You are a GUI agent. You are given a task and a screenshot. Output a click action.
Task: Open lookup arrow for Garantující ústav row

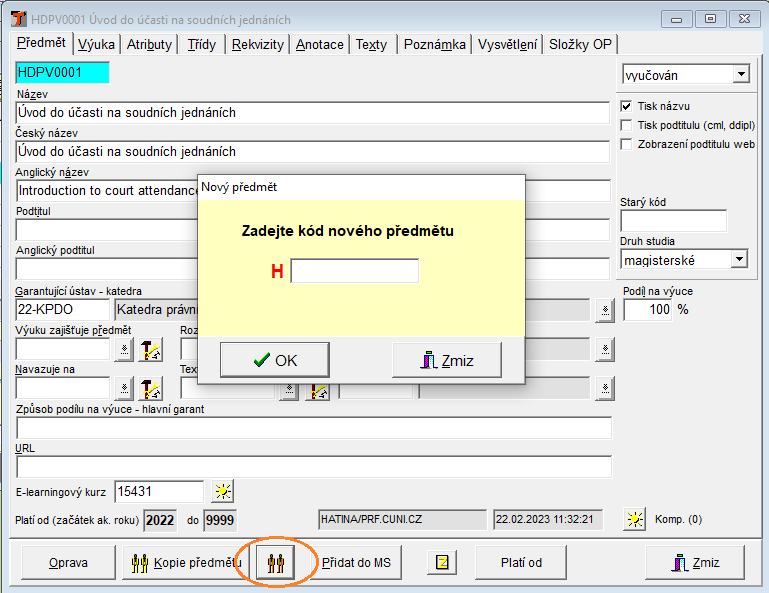[604, 310]
